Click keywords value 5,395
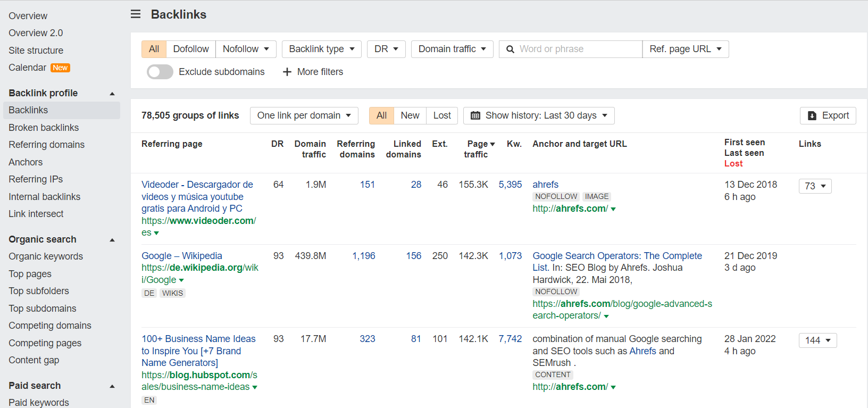The image size is (868, 408). (x=510, y=185)
